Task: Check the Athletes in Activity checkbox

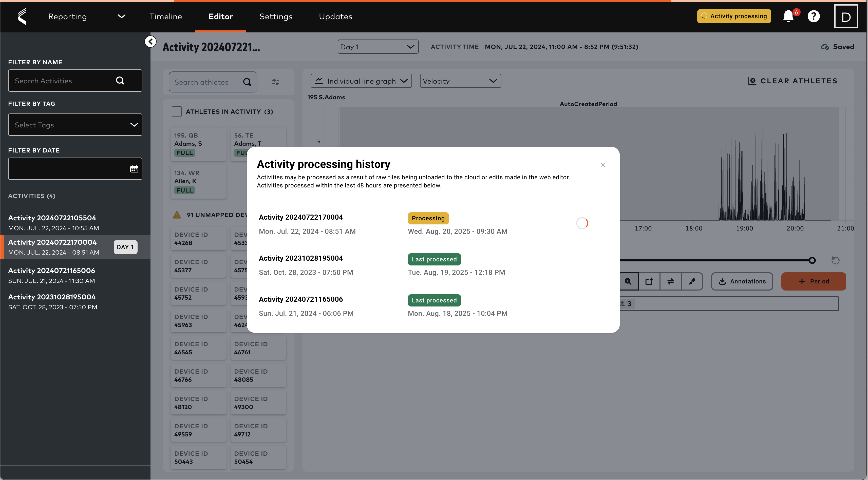Action: 177,111
